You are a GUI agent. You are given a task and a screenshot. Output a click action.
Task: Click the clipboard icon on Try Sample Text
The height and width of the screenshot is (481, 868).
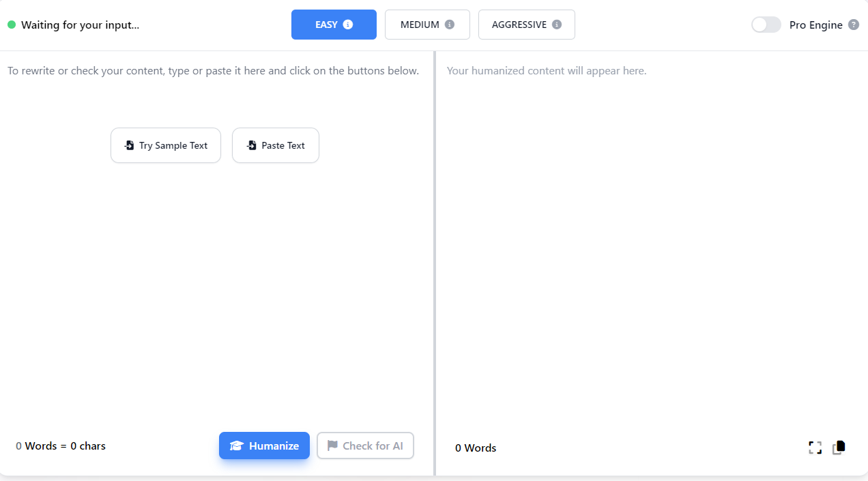129,145
